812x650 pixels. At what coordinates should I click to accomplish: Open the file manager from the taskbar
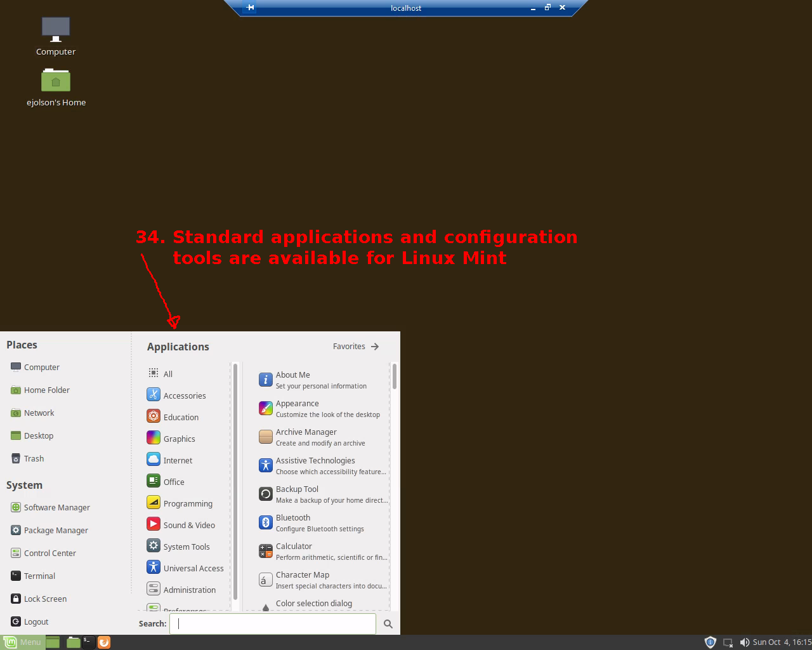(x=74, y=642)
